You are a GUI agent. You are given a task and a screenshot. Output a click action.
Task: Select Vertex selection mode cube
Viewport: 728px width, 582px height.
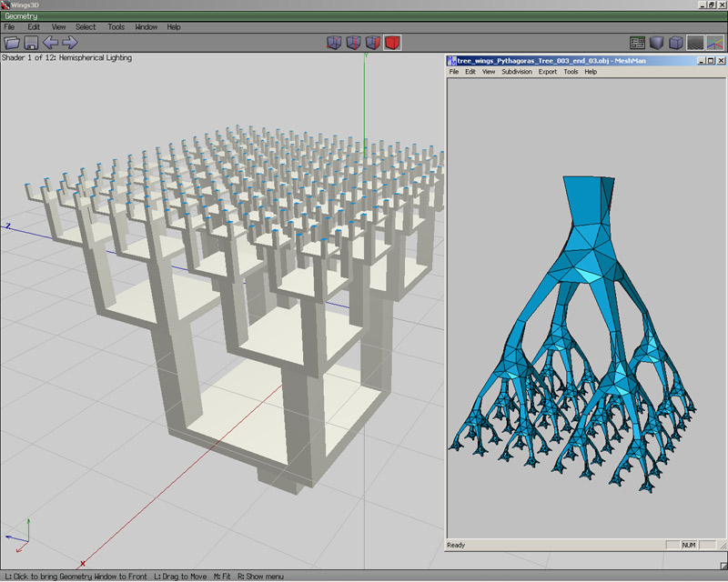pyautogui.click(x=334, y=43)
